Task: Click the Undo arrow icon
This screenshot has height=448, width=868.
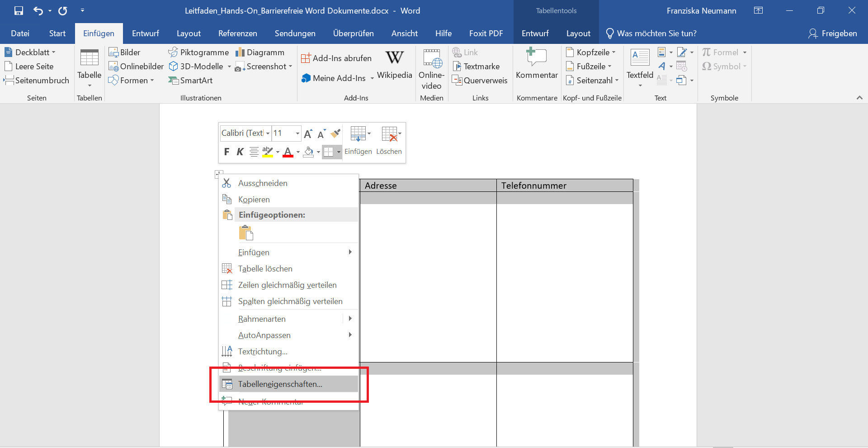Action: (x=38, y=11)
